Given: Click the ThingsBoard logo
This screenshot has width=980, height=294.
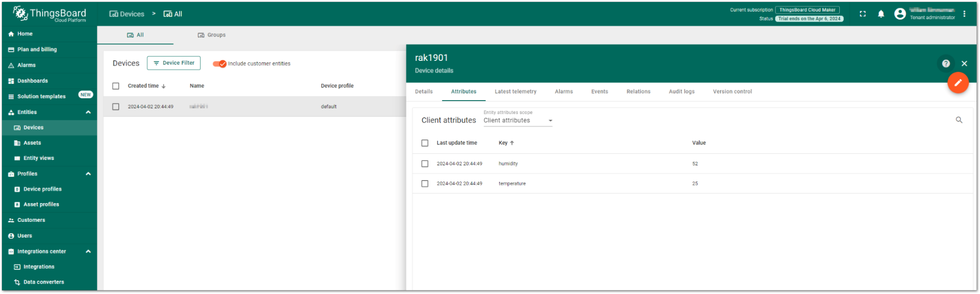Looking at the screenshot, I should click(49, 14).
